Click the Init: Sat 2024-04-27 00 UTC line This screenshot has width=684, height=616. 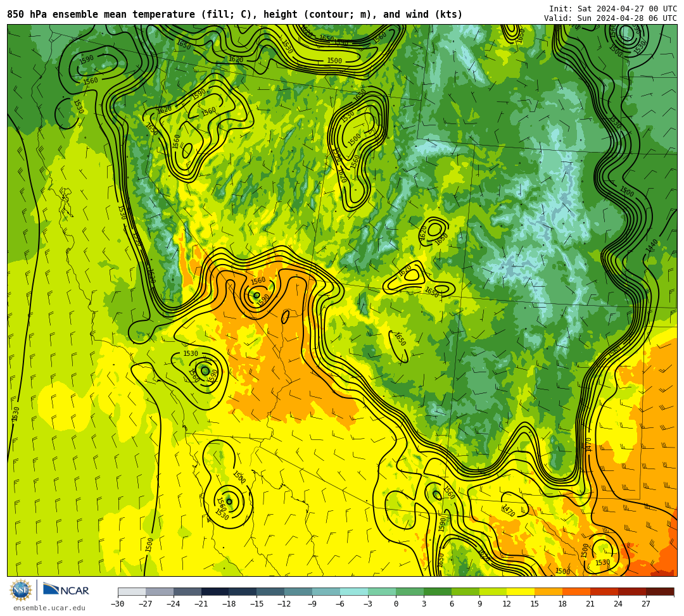click(x=613, y=9)
